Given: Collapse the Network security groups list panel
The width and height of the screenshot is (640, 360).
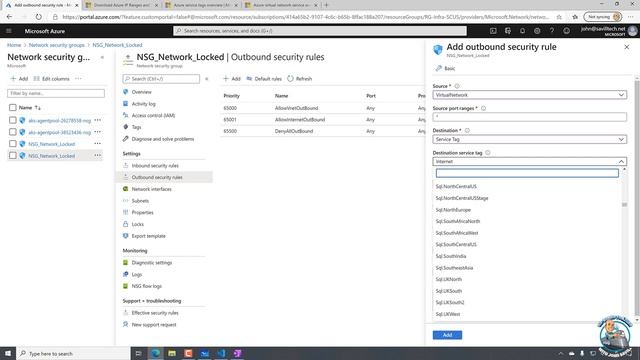Looking at the screenshot, I should coord(102,58).
